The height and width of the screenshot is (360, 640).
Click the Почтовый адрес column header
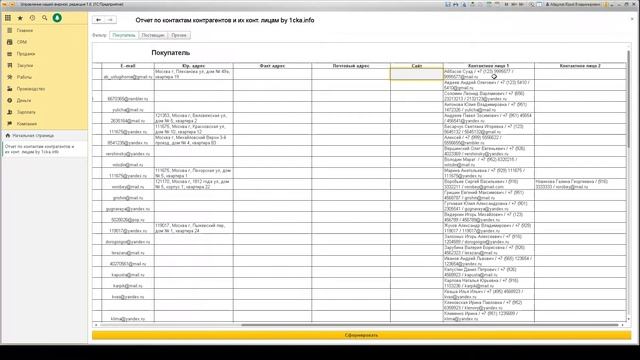tap(351, 65)
